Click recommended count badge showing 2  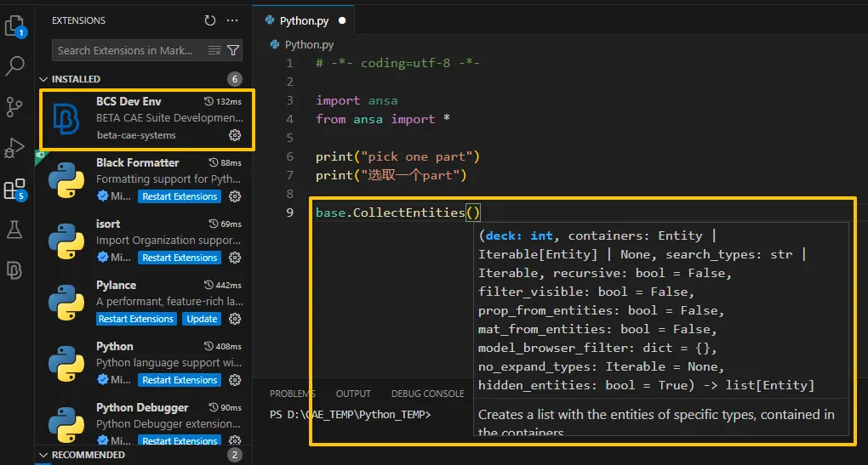click(x=235, y=455)
